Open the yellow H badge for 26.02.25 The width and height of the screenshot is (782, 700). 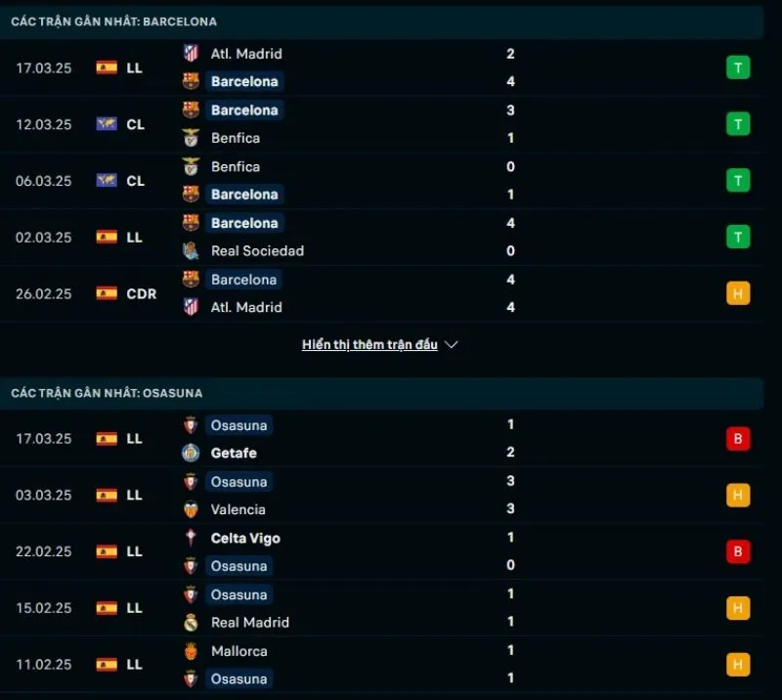pos(738,293)
